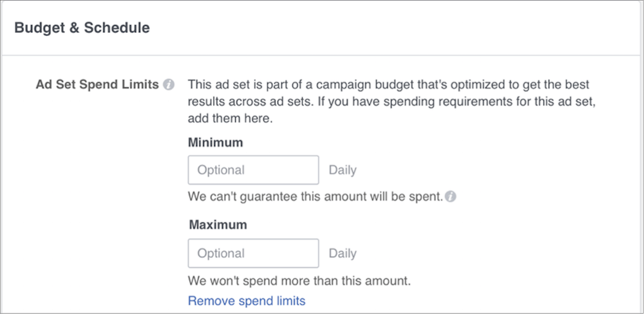This screenshot has width=644, height=314.
Task: Focus the Minimum daily spend input field
Action: 253,170
